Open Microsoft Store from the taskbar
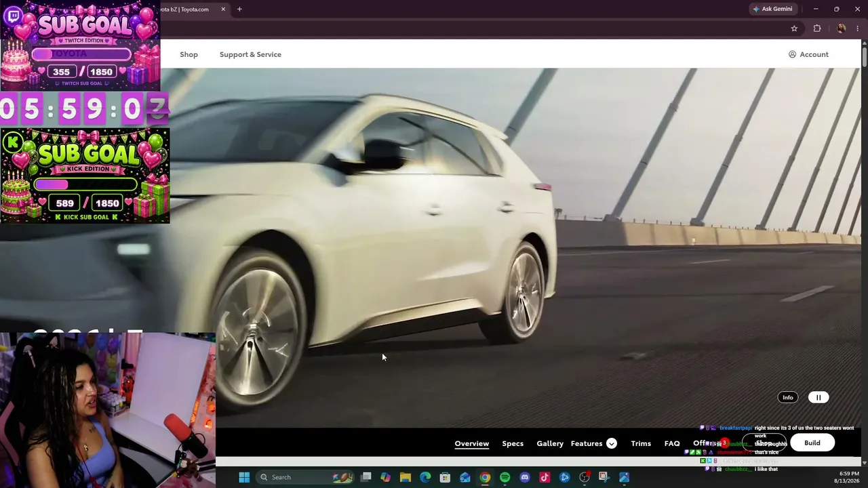The image size is (868, 488). pos(445,477)
